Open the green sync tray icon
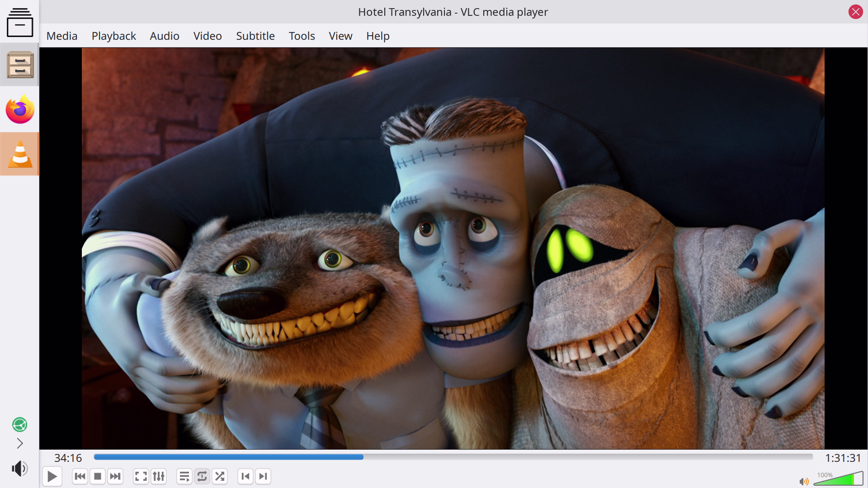The height and width of the screenshot is (488, 868). 19,424
